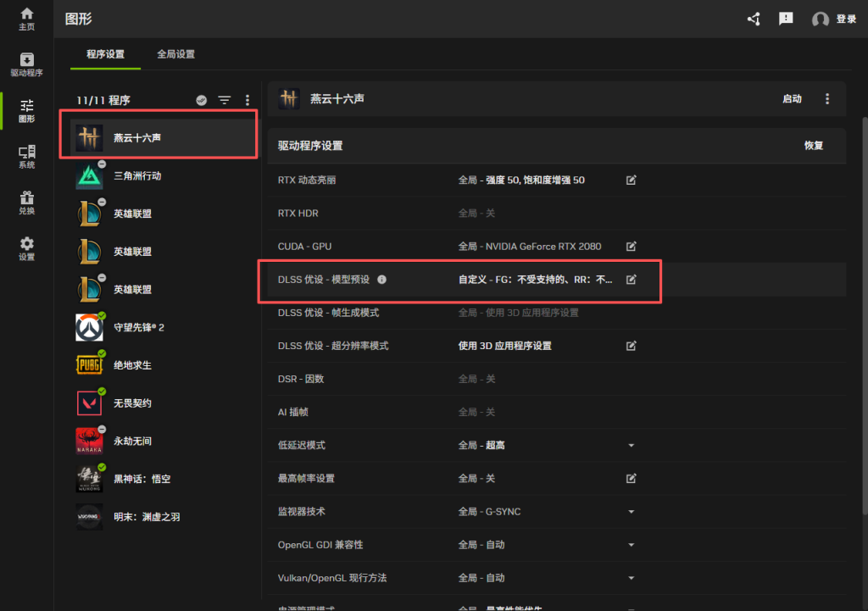The width and height of the screenshot is (868, 611).
Task: Click the info icon beside DLSS 模型预设
Action: [x=381, y=280]
